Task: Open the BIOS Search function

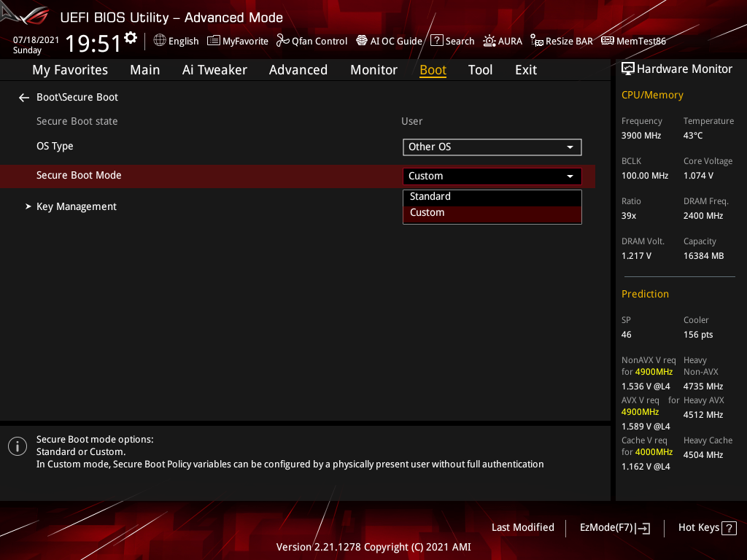Action: click(452, 41)
